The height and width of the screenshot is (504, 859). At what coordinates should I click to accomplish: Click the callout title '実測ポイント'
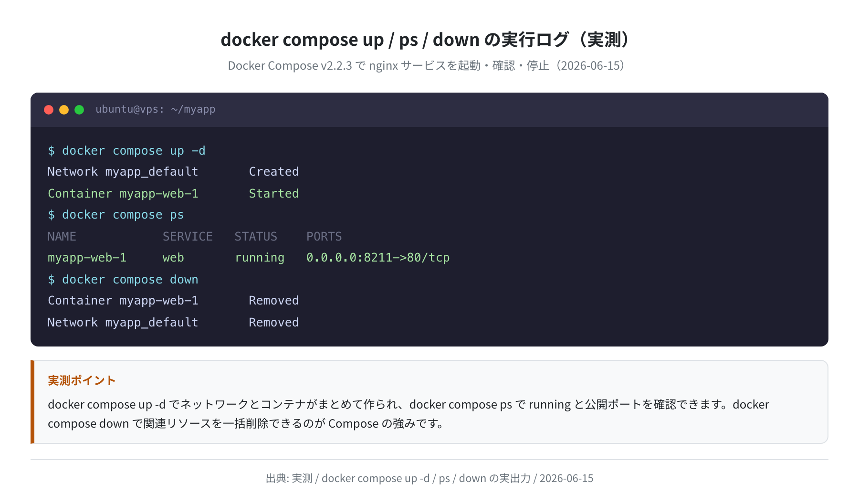pos(82,380)
